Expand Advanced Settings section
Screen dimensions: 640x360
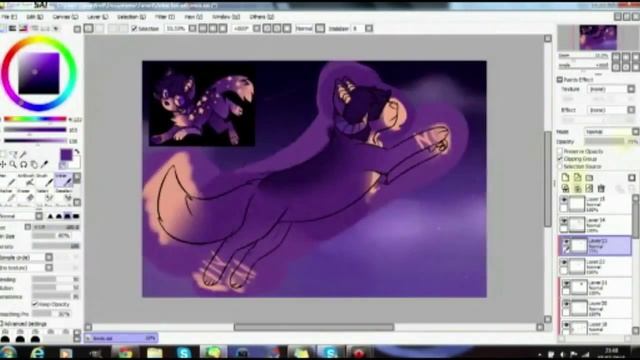coord(23,324)
